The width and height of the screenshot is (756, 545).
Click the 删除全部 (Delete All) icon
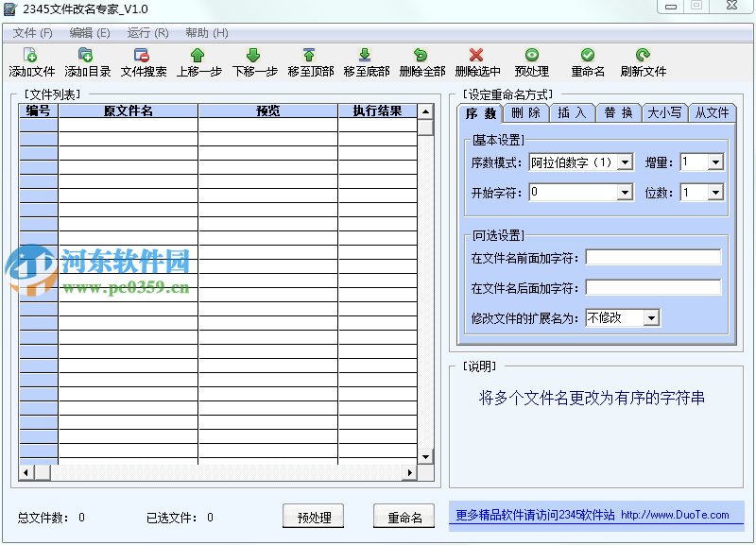point(420,61)
